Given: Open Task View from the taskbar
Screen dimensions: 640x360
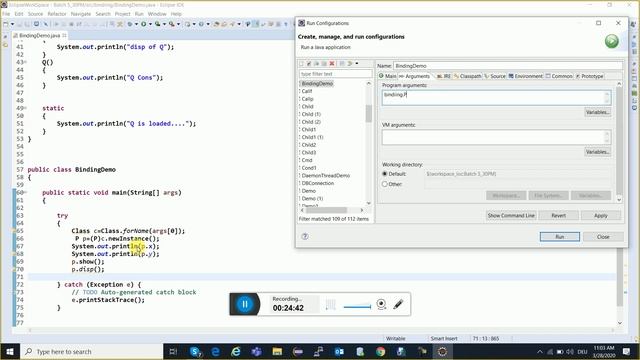Looking at the screenshot, I should [173, 351].
